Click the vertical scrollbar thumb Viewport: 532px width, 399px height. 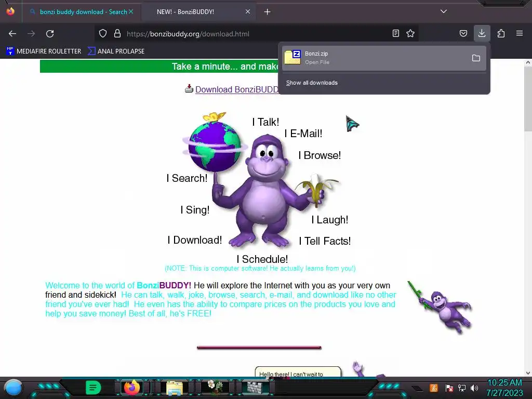[x=528, y=98]
